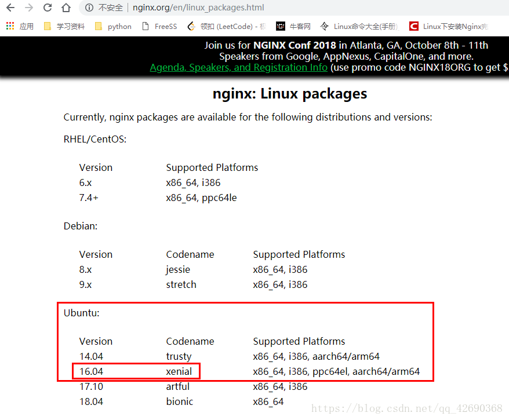Select the 'nginx: Linux packages' heading
509x420 pixels.
click(289, 94)
